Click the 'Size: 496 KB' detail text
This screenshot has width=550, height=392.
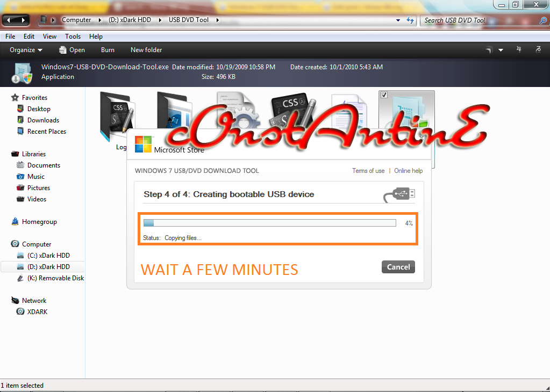click(218, 77)
